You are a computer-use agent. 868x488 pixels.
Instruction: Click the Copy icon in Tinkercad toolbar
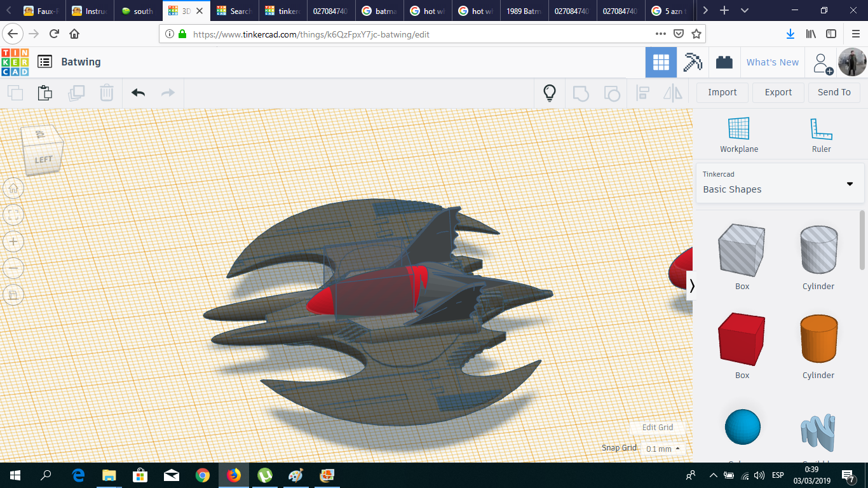(x=15, y=93)
